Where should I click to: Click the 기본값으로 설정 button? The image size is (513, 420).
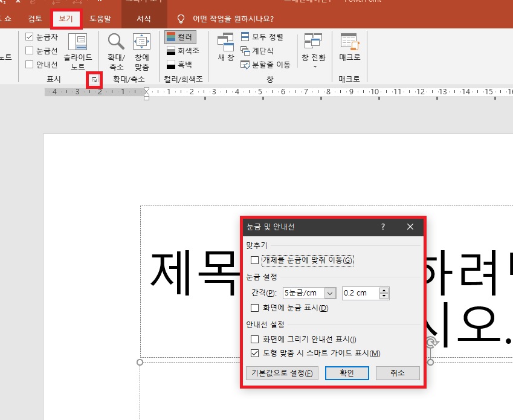click(282, 373)
